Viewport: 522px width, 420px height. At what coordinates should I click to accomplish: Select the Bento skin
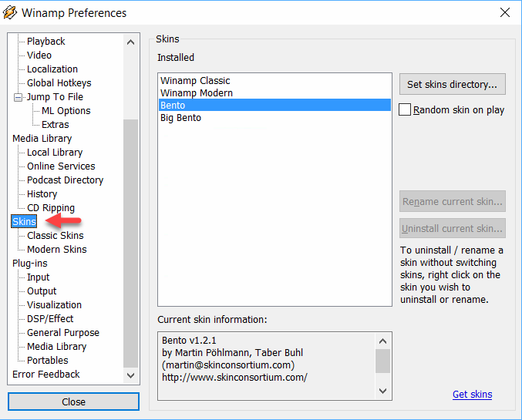pyautogui.click(x=274, y=105)
